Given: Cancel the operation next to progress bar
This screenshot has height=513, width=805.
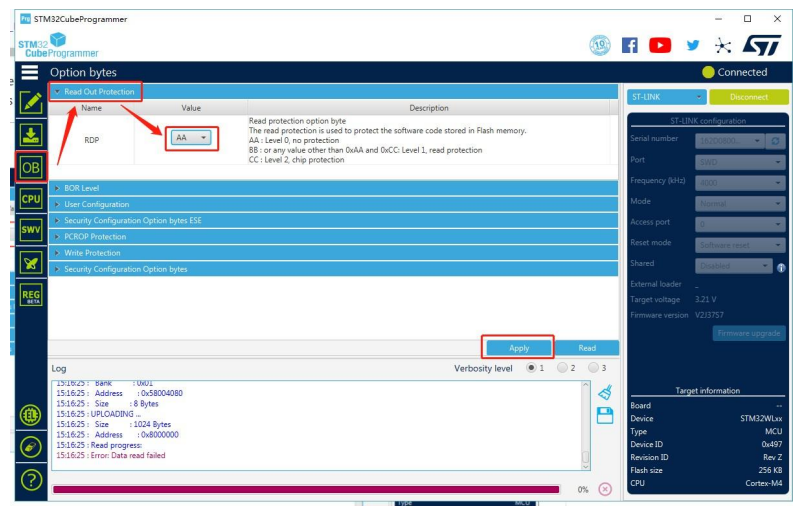Looking at the screenshot, I should tap(605, 489).
